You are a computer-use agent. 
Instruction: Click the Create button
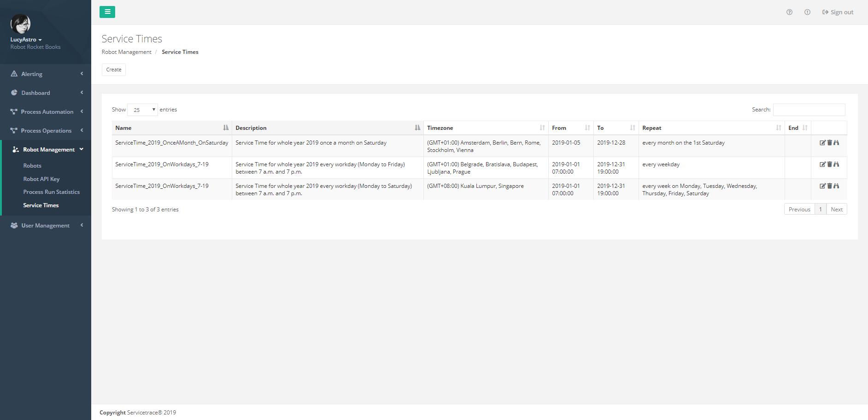[x=114, y=70]
